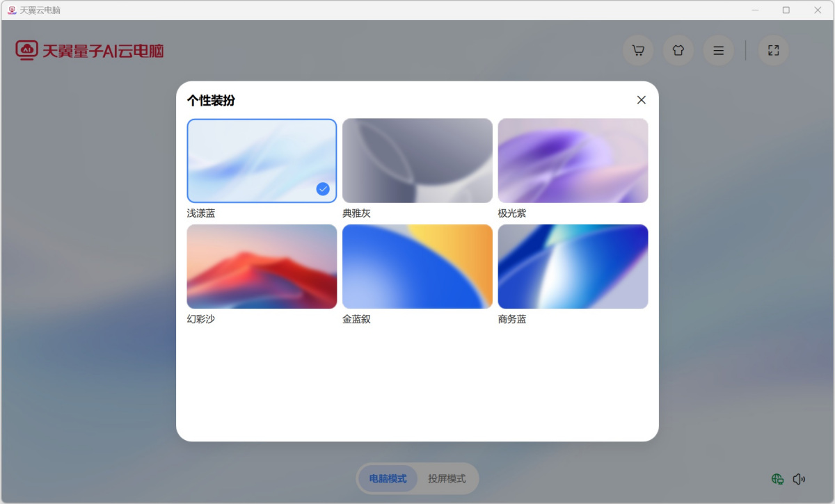Screen dimensions: 835x504
Task: Enter fullscreen with the expand icon
Action: click(x=772, y=50)
